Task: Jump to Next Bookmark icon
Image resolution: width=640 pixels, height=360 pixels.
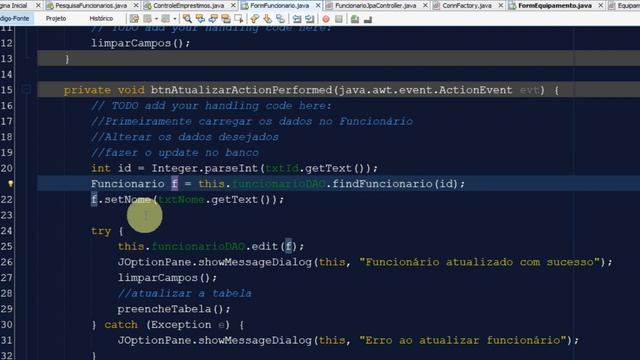Action: [267, 19]
